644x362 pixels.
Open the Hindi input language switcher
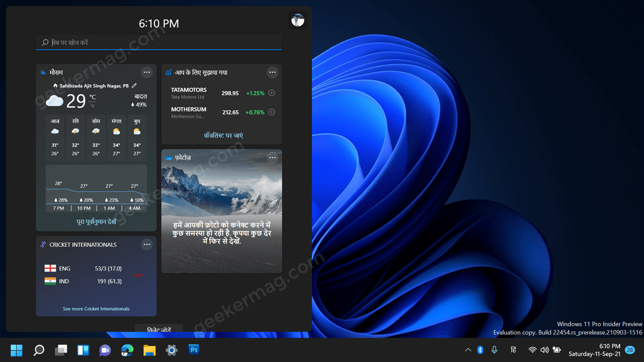(x=513, y=350)
